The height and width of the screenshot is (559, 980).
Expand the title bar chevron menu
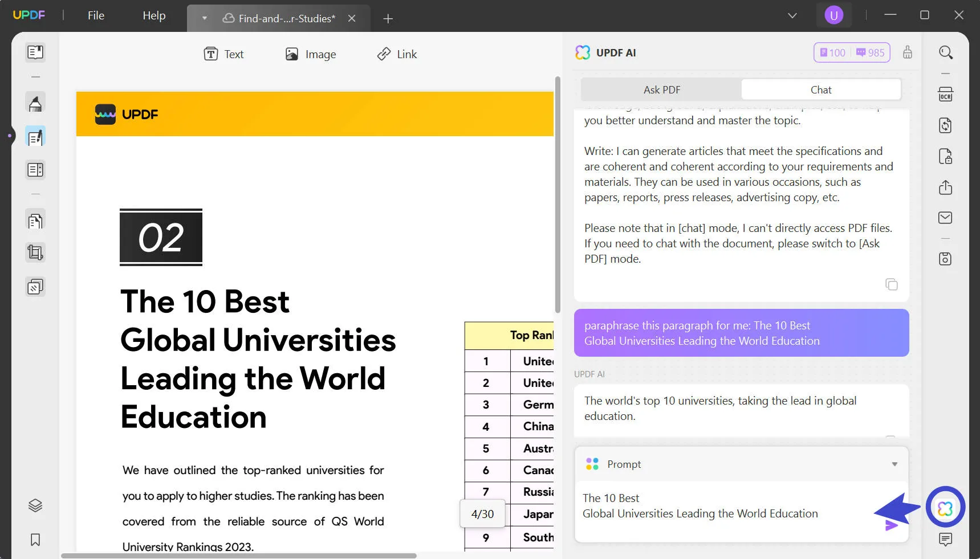click(x=792, y=15)
